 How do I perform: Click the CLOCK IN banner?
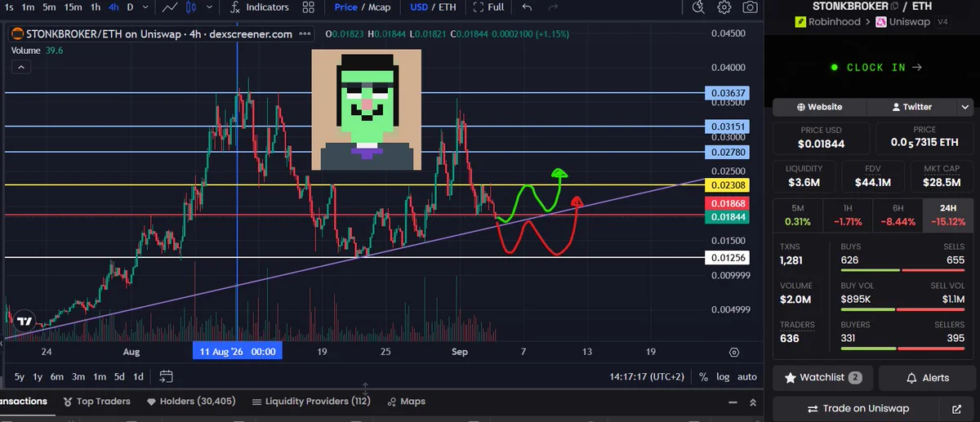[x=875, y=67]
